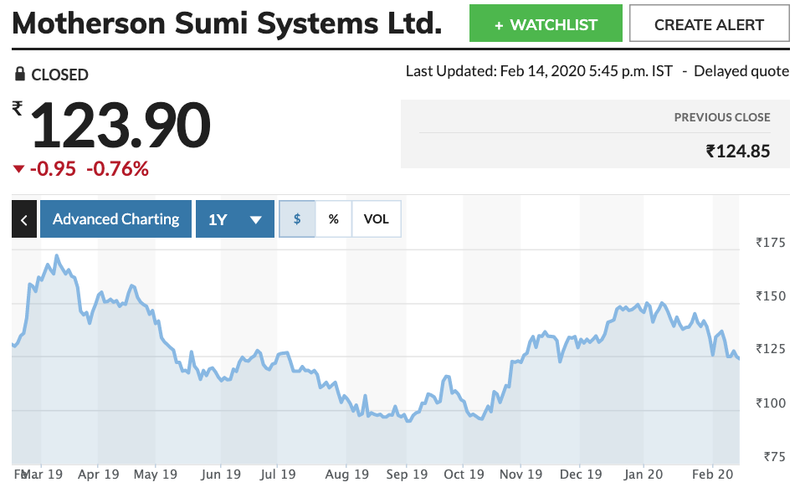The image size is (800, 493).
Task: Click the Feb 20 axis label
Action: coord(712,474)
